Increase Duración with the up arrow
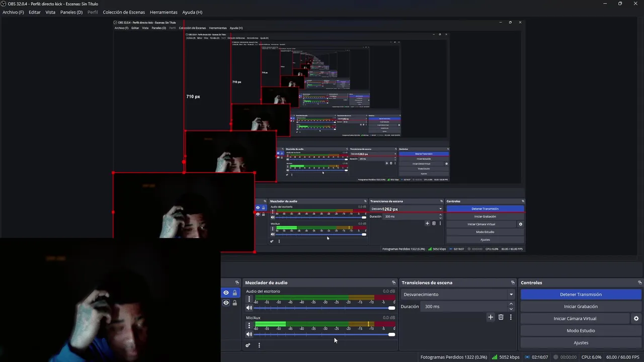 pos(511,304)
